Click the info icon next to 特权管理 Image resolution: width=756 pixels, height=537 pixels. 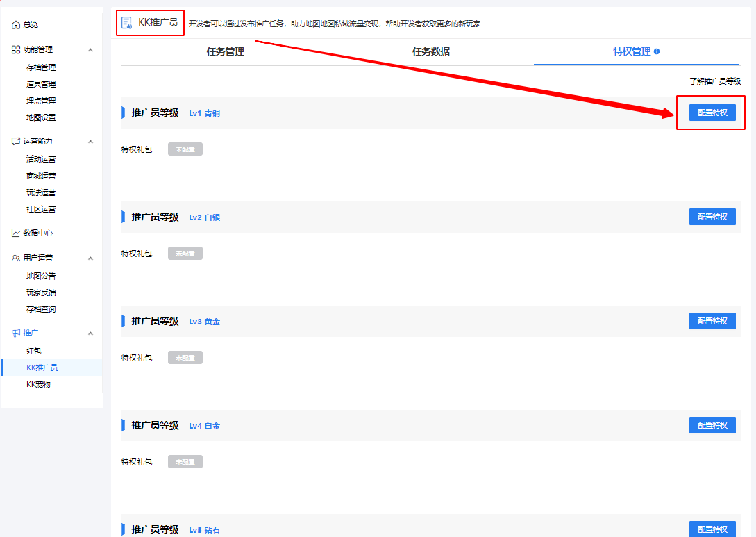click(657, 51)
